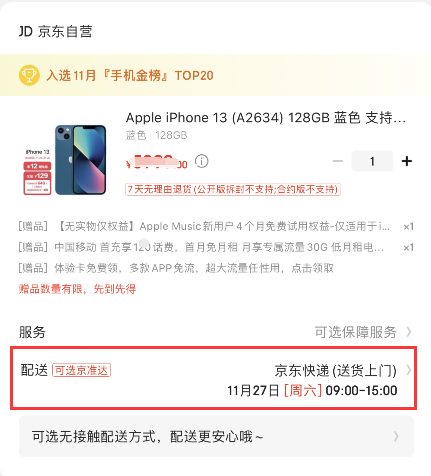This screenshot has height=476, width=431.
Task: Click the quantity field showing 1
Action: [372, 161]
